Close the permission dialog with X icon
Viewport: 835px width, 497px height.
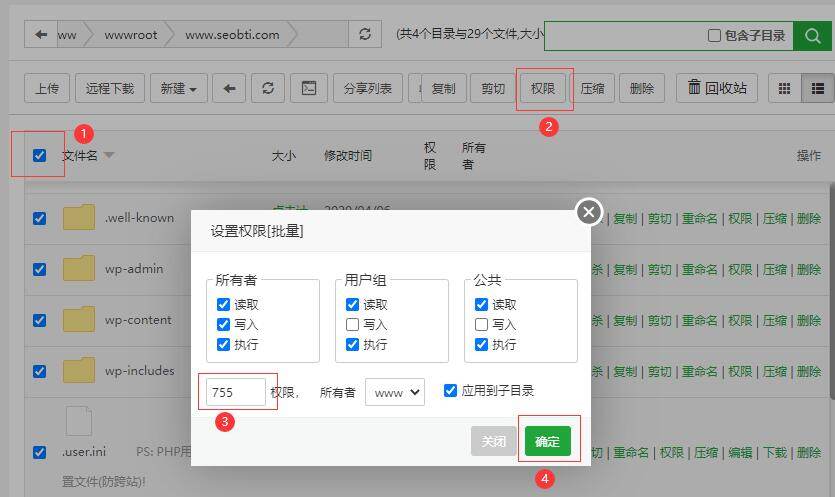[x=589, y=212]
